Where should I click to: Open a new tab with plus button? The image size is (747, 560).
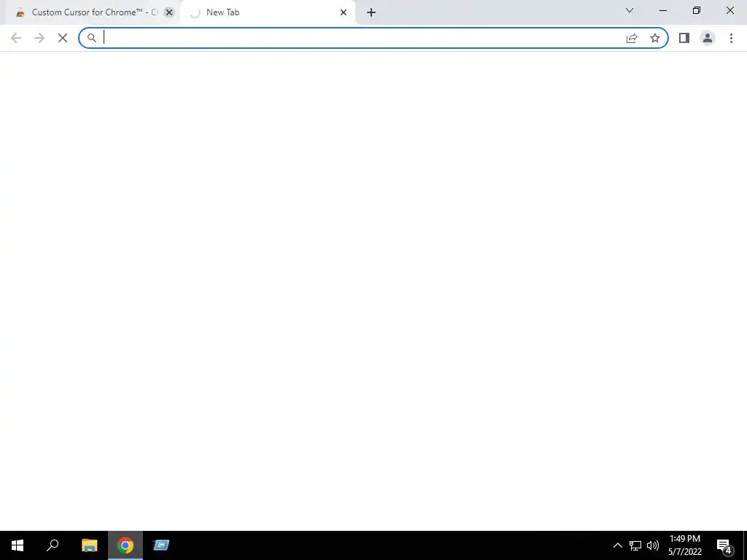pyautogui.click(x=371, y=12)
